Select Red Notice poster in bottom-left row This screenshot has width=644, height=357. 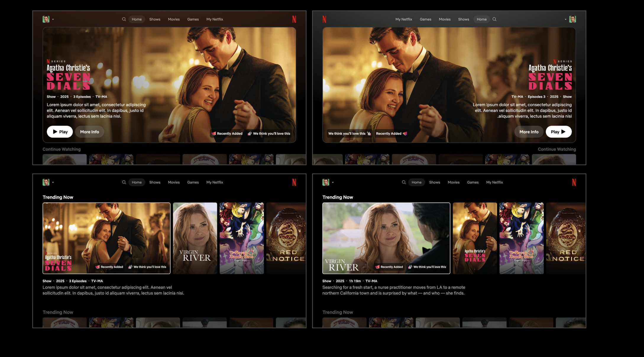coord(286,238)
